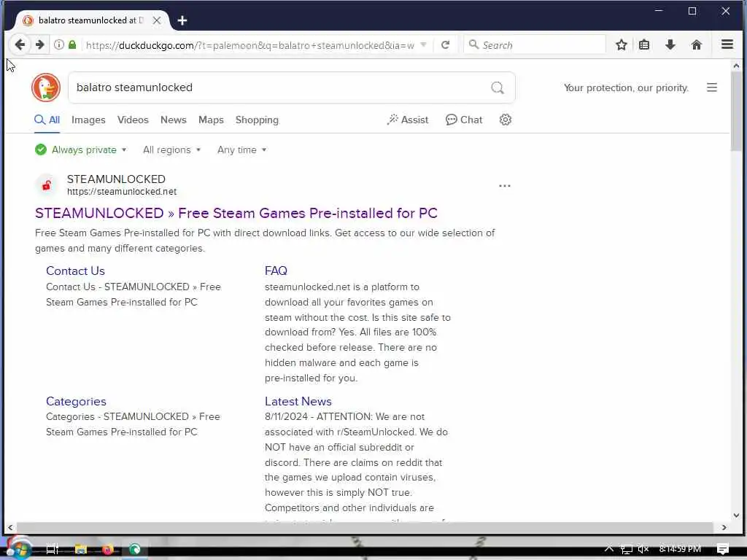Expand the Any time filter dropdown
The width and height of the screenshot is (747, 560).
[241, 149]
